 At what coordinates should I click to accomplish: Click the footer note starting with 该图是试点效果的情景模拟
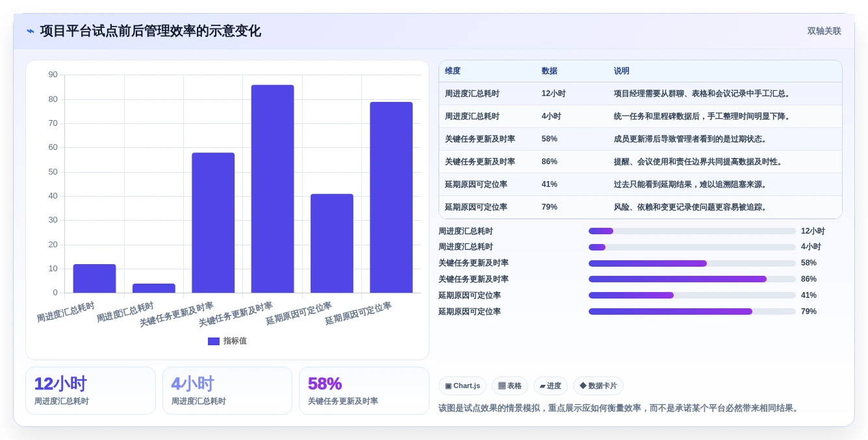pyautogui.click(x=620, y=408)
